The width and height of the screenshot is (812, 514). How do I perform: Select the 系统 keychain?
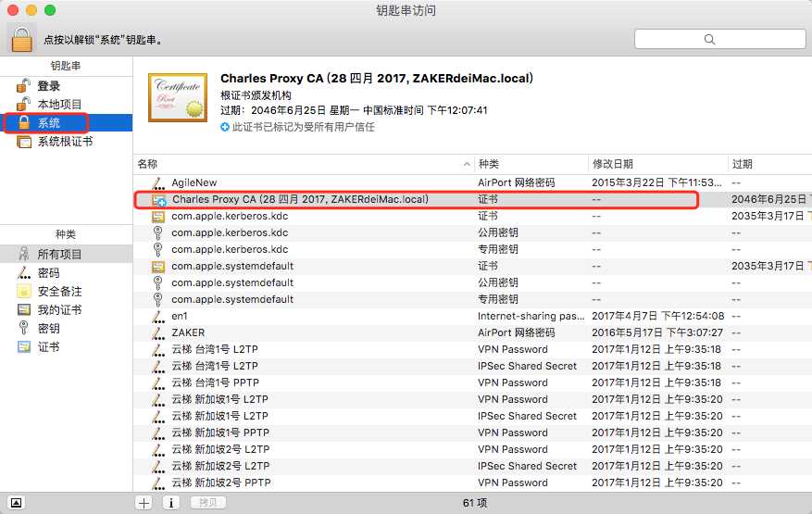[67, 123]
